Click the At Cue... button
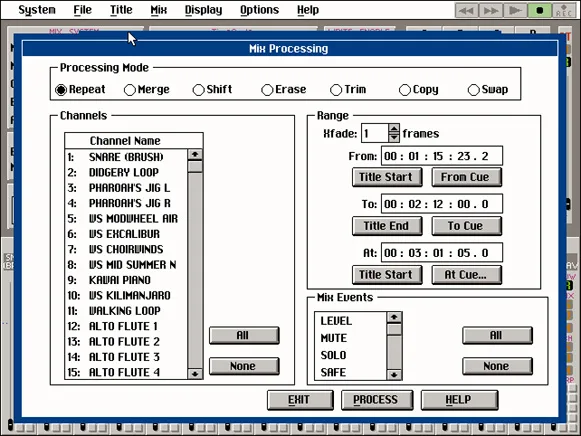581x436 pixels. coord(467,275)
